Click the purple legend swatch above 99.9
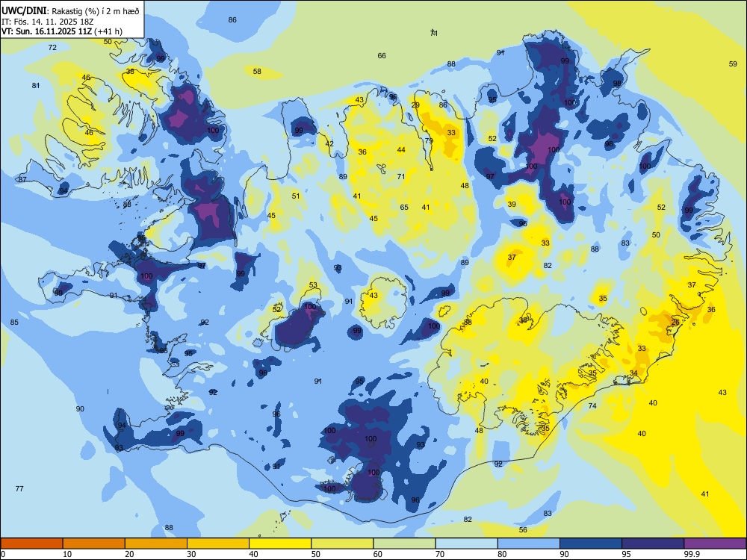This screenshot has height=560, width=747. pos(715,544)
